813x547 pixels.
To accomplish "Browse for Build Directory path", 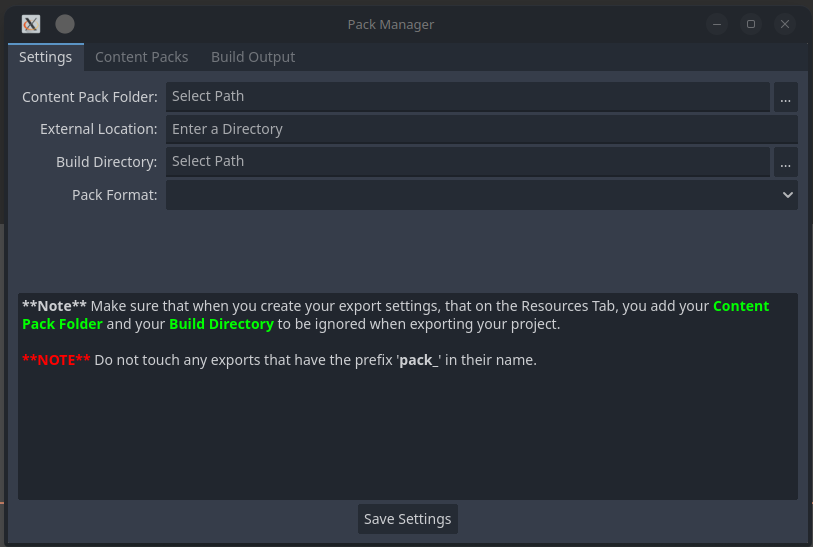I will point(786,162).
